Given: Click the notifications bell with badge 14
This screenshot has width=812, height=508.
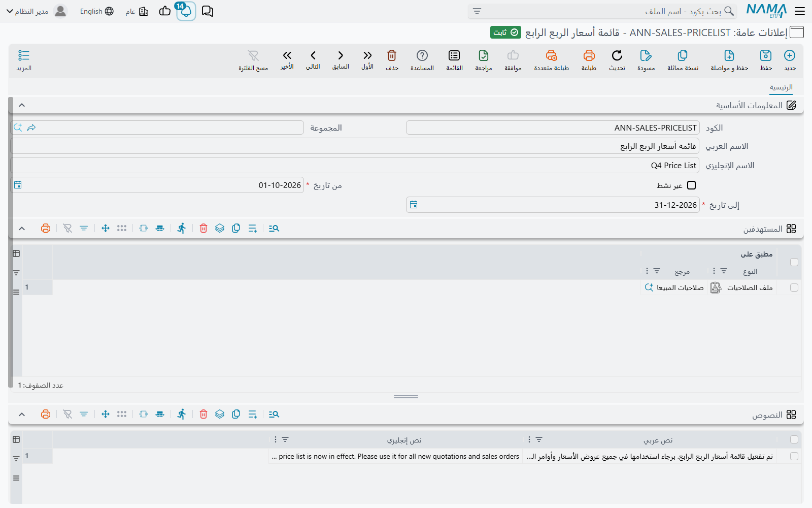Looking at the screenshot, I should pyautogui.click(x=186, y=11).
